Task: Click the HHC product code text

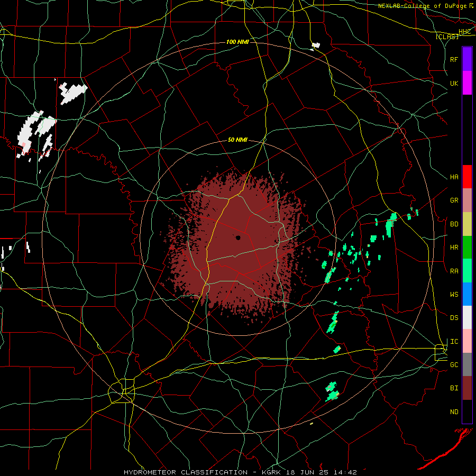Action: [464, 32]
